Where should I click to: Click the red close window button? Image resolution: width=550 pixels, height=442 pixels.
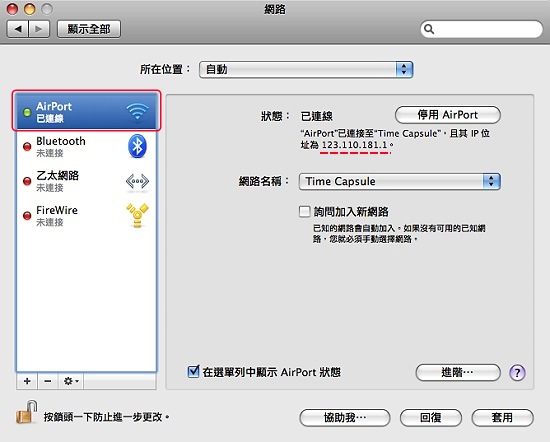[12, 9]
